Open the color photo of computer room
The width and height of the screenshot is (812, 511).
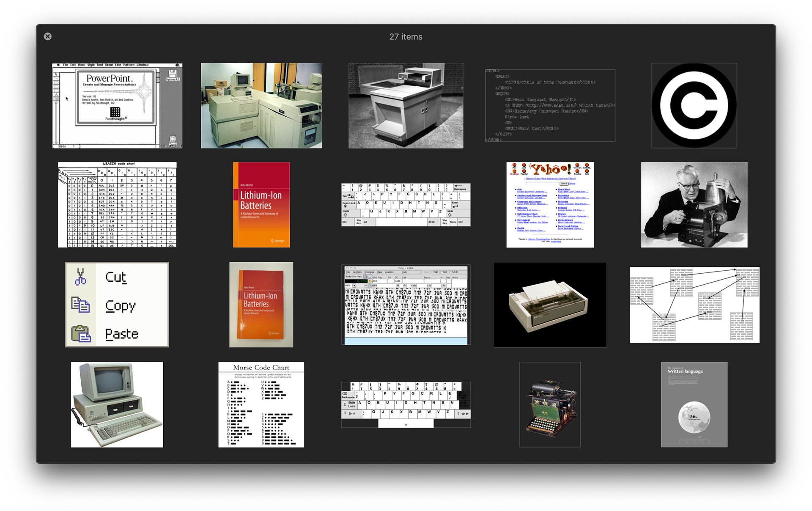(261, 106)
